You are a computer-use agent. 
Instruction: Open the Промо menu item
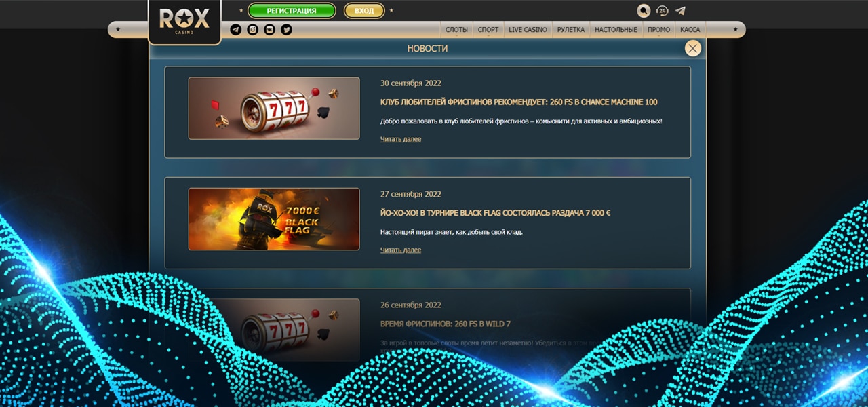(658, 30)
